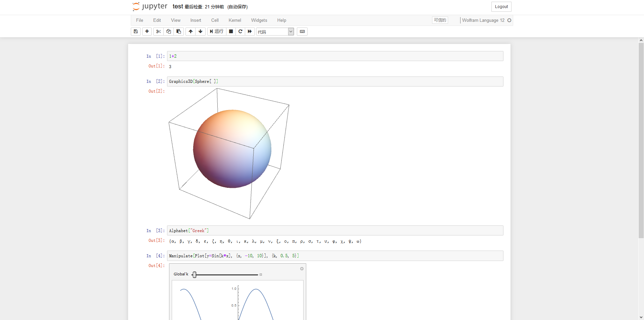Click the rendered 3D sphere output
The width and height of the screenshot is (644, 320).
232,149
